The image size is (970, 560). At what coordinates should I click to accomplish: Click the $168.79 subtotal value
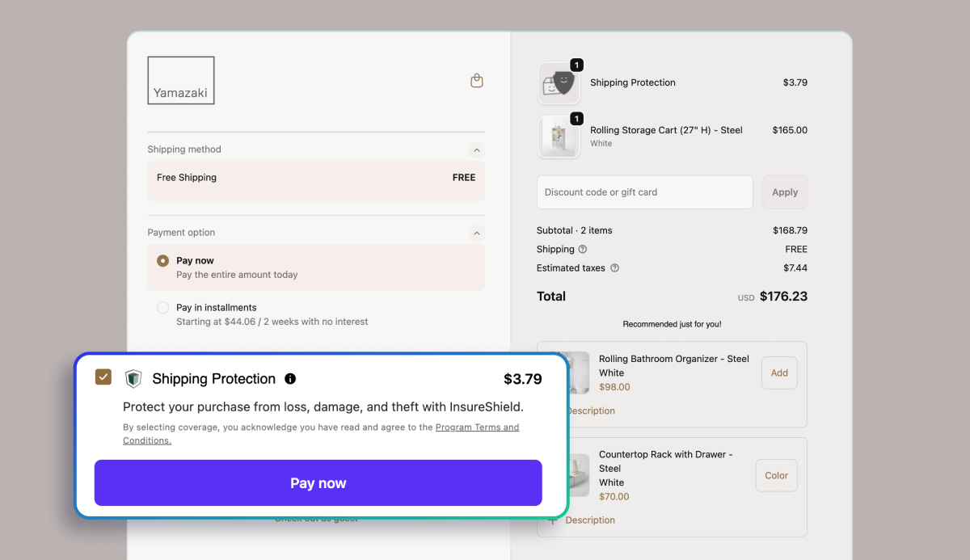click(790, 230)
